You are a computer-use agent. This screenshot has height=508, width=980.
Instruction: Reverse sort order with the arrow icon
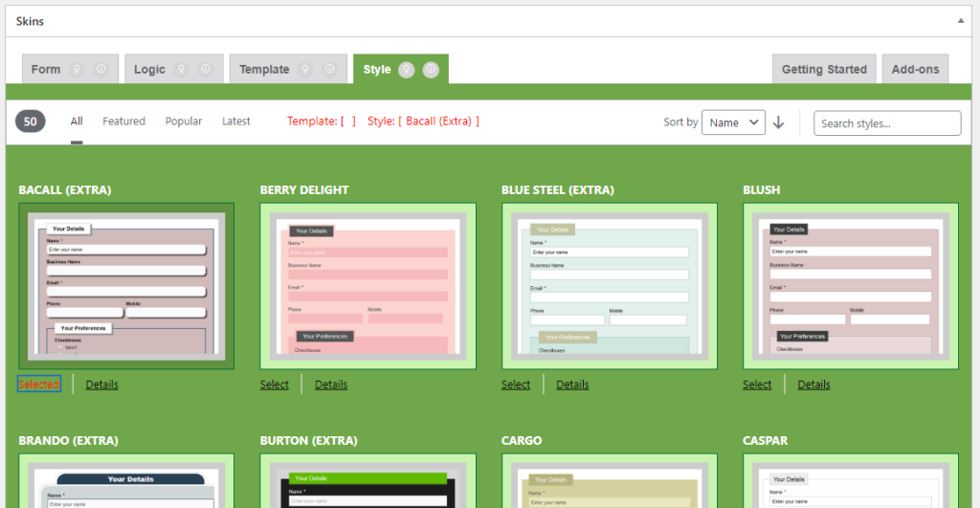(x=779, y=122)
